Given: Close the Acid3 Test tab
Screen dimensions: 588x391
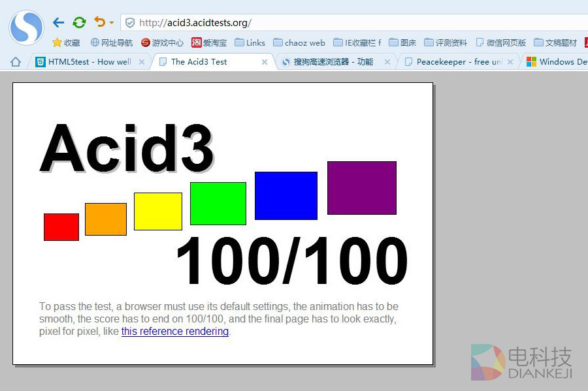Looking at the screenshot, I should point(265,62).
